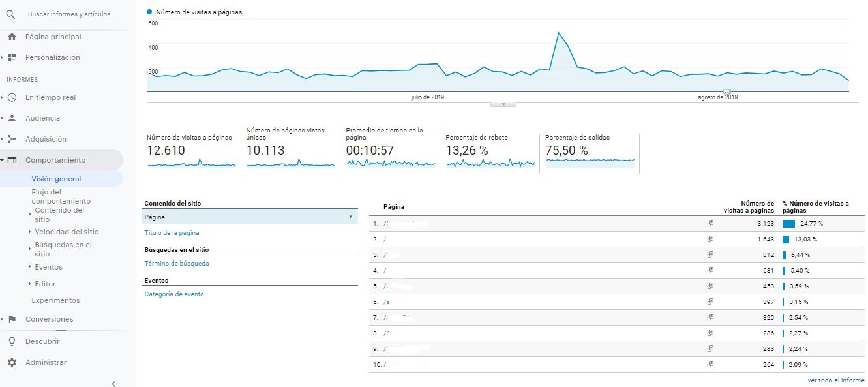This screenshot has width=868, height=387.
Task: Open the 286 visits row external link icon
Action: pyautogui.click(x=711, y=333)
